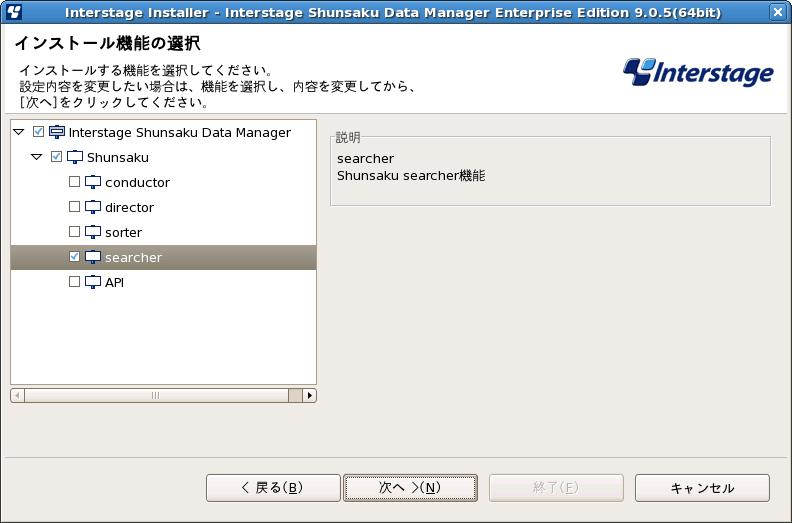792x523 pixels.
Task: Click the Interstage Shunsaku Data Manager package icon
Action: click(57, 132)
